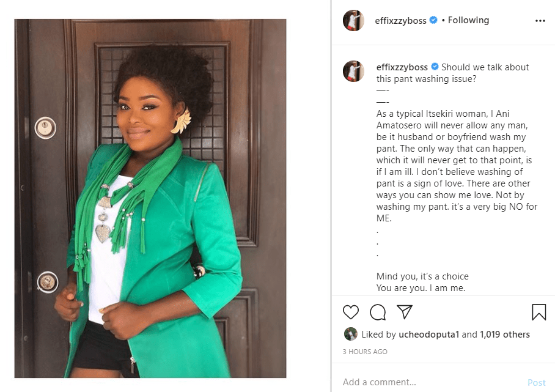This screenshot has height=392, width=555.
Task: Click effixzzyboss username in caption
Action: [x=402, y=67]
